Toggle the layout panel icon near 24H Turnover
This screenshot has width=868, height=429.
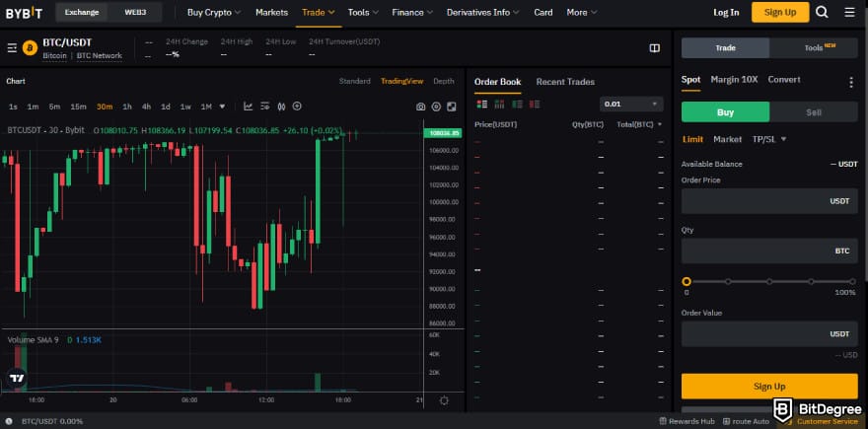point(654,48)
